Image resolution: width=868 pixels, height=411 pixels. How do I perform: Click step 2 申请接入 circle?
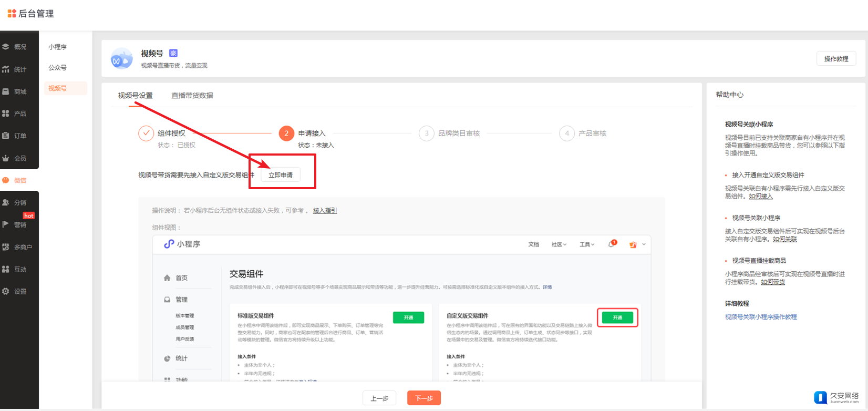click(x=286, y=133)
